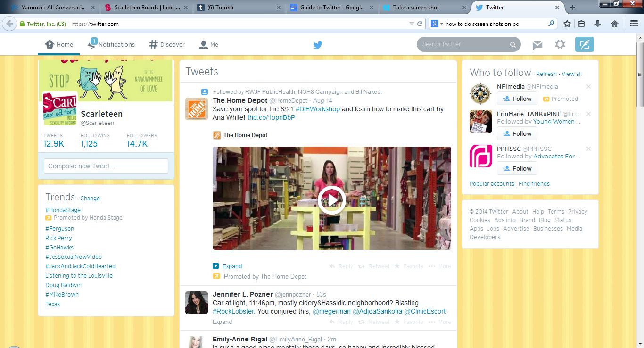
Task: Open the settings gear menu
Action: (x=560, y=44)
